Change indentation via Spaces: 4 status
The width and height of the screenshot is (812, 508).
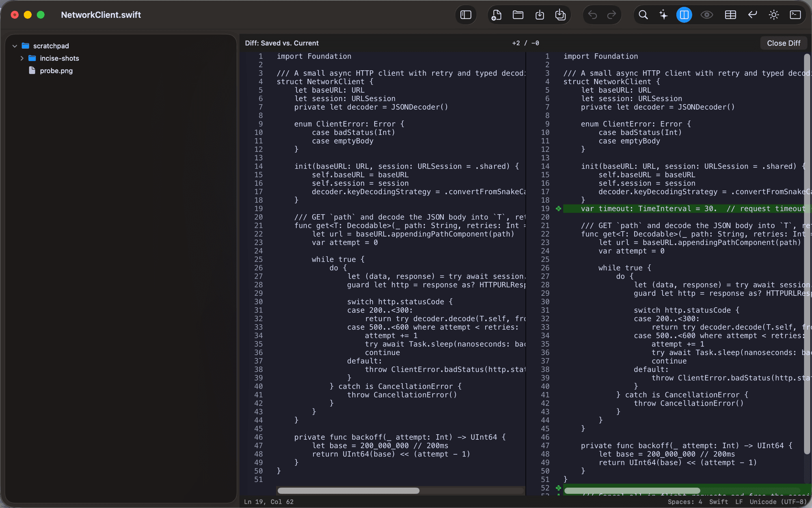coord(685,502)
